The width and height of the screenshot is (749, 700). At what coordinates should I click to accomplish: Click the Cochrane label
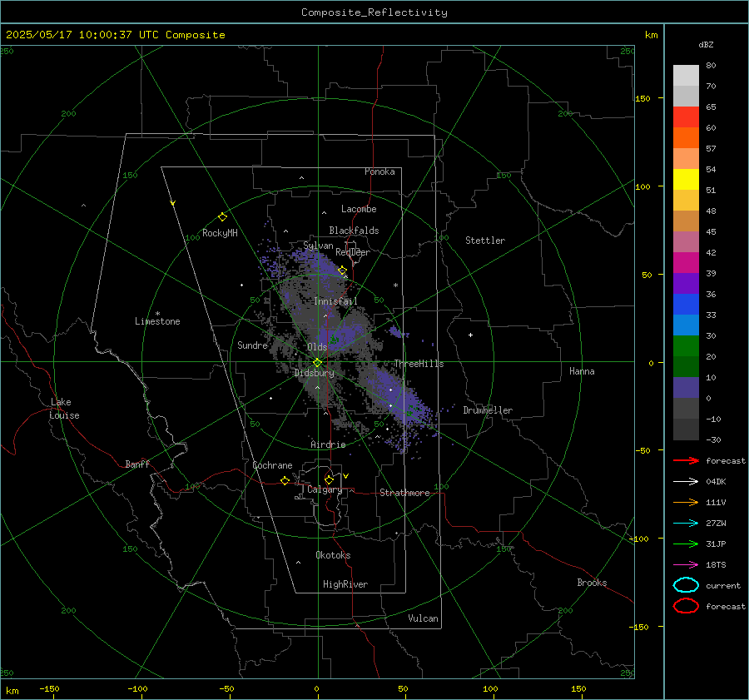[272, 465]
